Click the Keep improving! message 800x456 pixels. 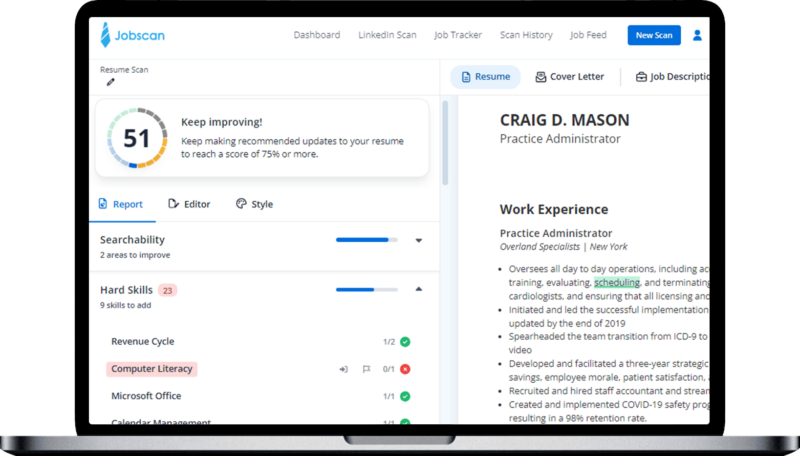click(221, 122)
